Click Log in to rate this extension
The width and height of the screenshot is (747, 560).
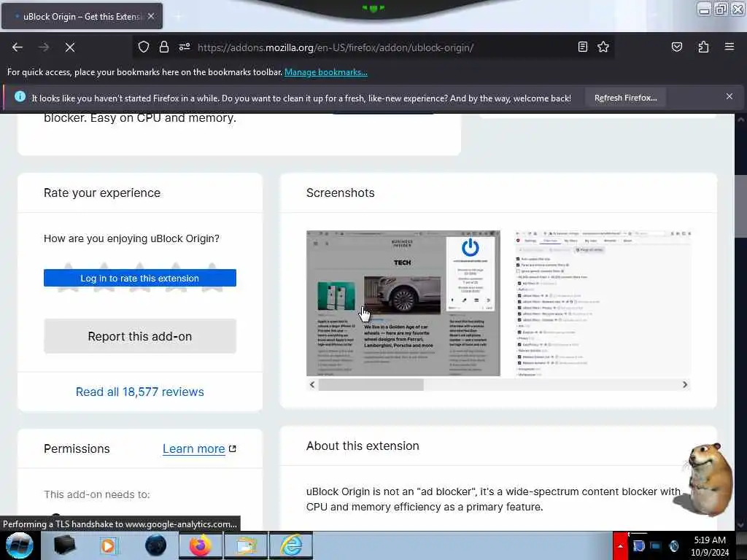139,278
